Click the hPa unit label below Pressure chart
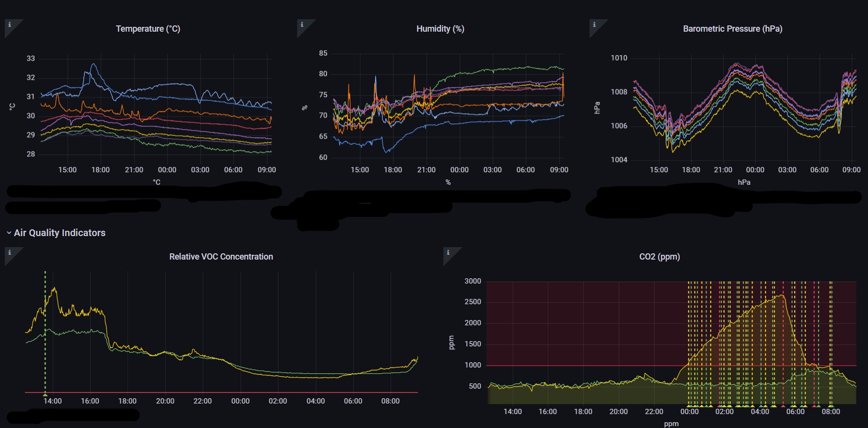 [x=744, y=182]
